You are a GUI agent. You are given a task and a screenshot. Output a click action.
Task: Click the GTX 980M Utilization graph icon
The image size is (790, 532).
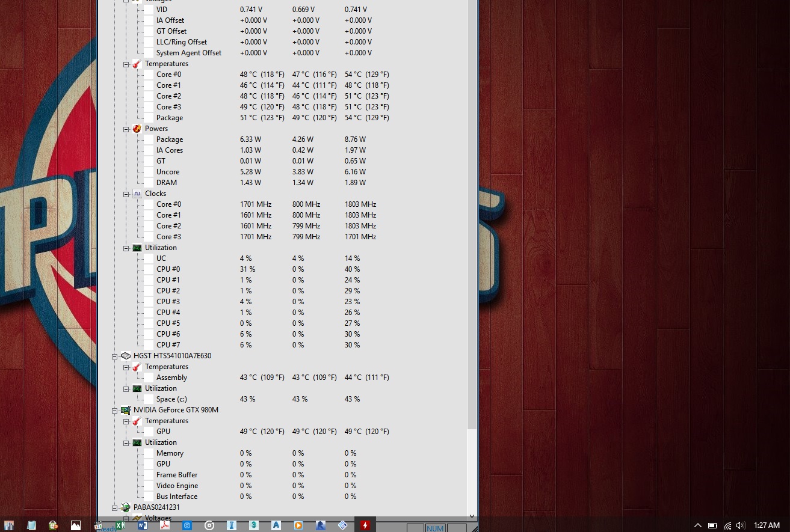(x=137, y=442)
